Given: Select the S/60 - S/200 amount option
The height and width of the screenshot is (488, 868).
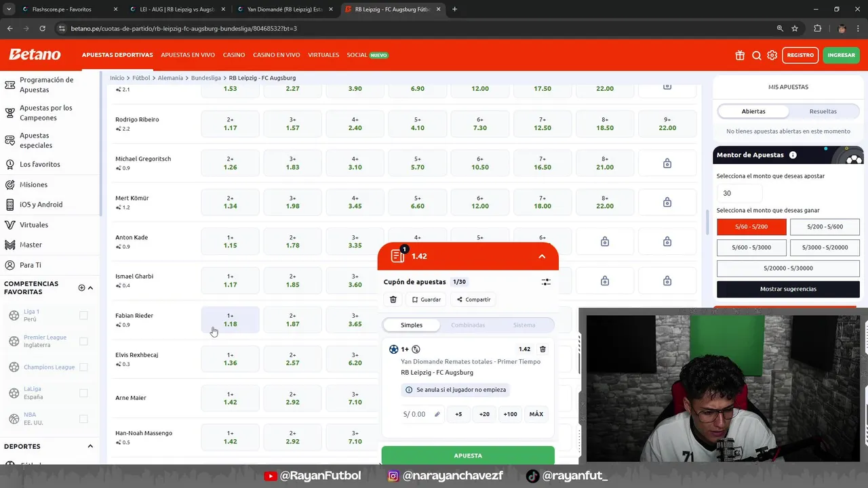Looking at the screenshot, I should pyautogui.click(x=751, y=227).
